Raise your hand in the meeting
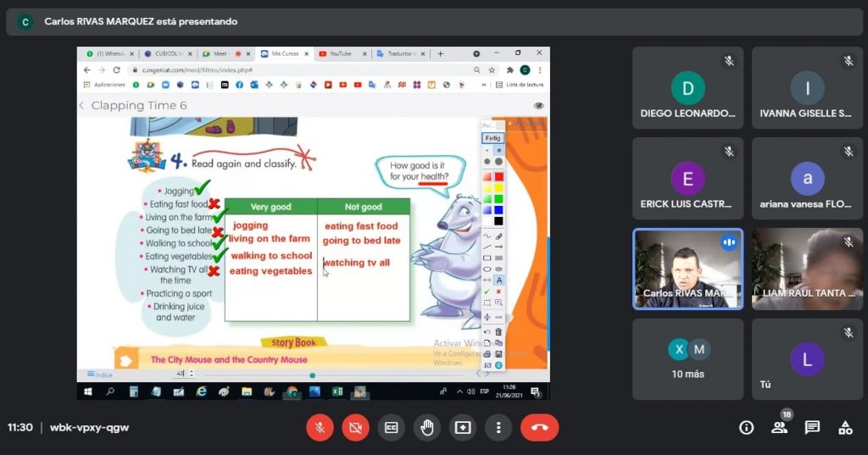868x455 pixels. [427, 427]
